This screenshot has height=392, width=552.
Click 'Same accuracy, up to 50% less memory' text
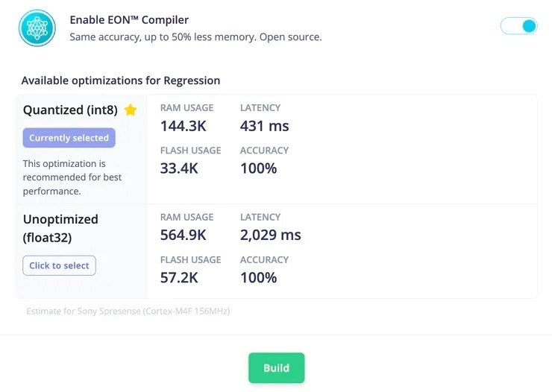pos(163,37)
